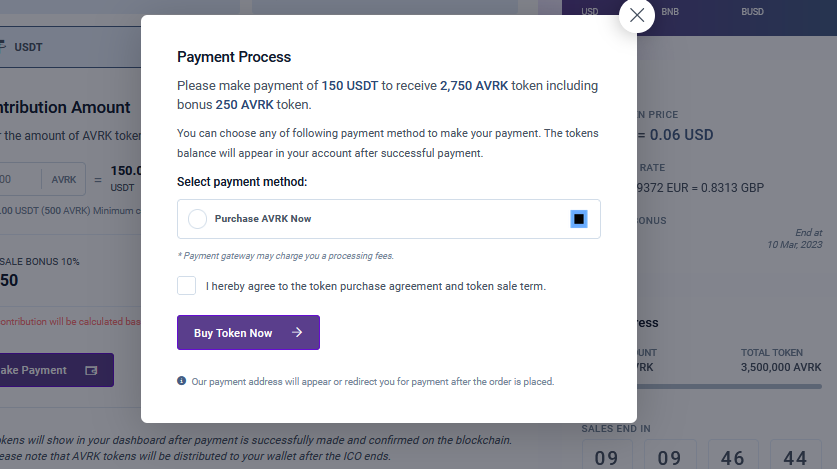Click the USDT tether icon
The image size is (837, 469).
click(x=3, y=46)
